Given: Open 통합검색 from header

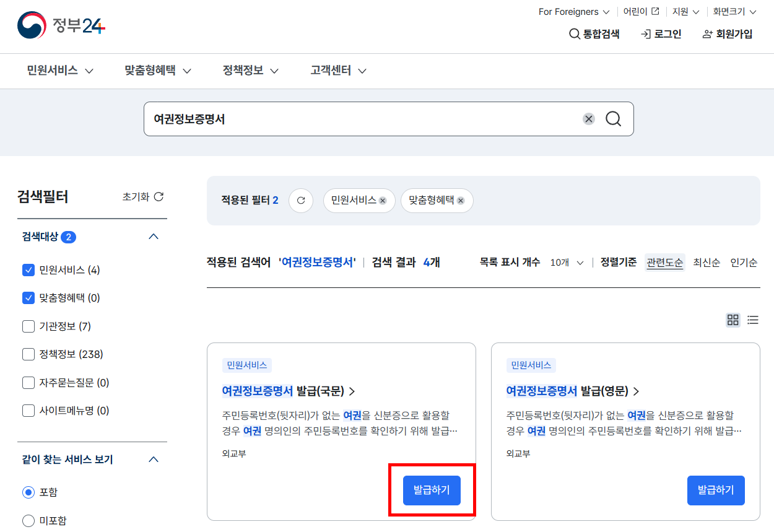Looking at the screenshot, I should tap(594, 34).
